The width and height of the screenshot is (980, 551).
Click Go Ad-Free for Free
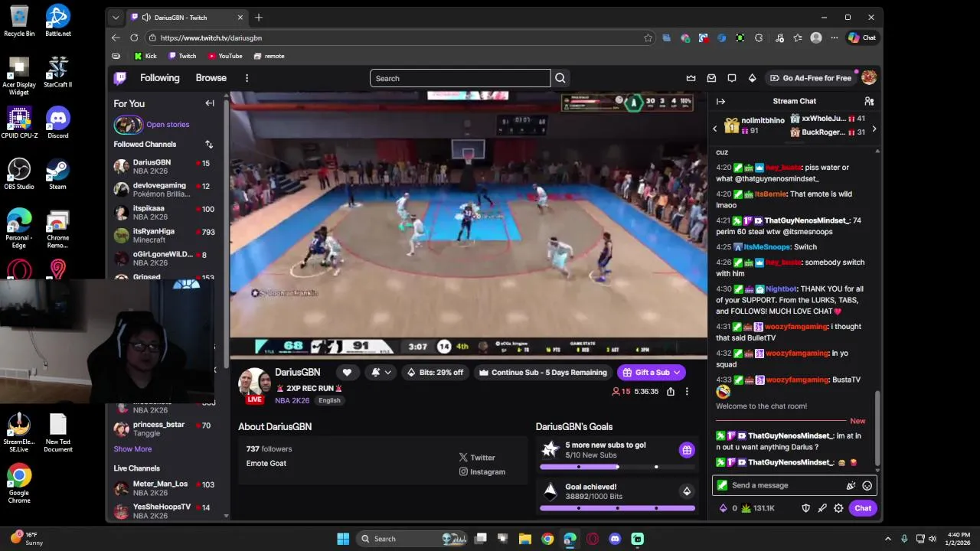[810, 78]
